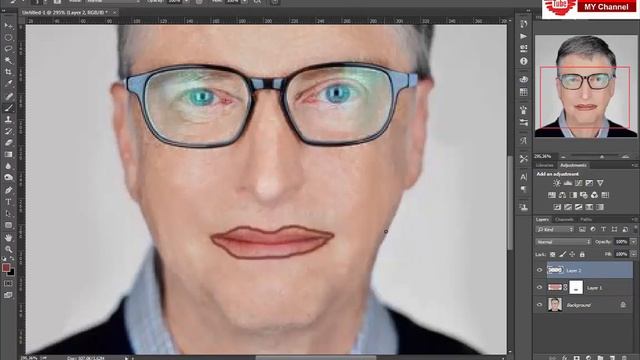640x360 pixels.
Task: Select the Eraser tool
Action: pyautogui.click(x=8, y=143)
